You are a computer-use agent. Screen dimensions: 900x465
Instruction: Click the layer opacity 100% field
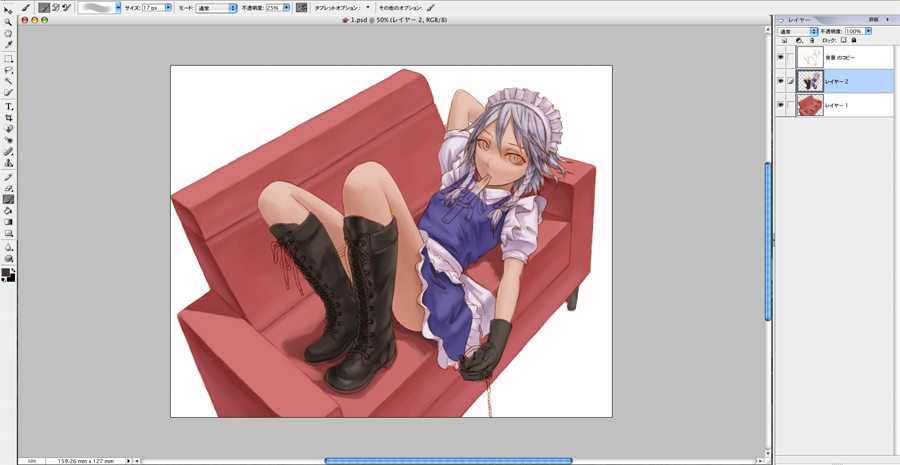coord(855,32)
